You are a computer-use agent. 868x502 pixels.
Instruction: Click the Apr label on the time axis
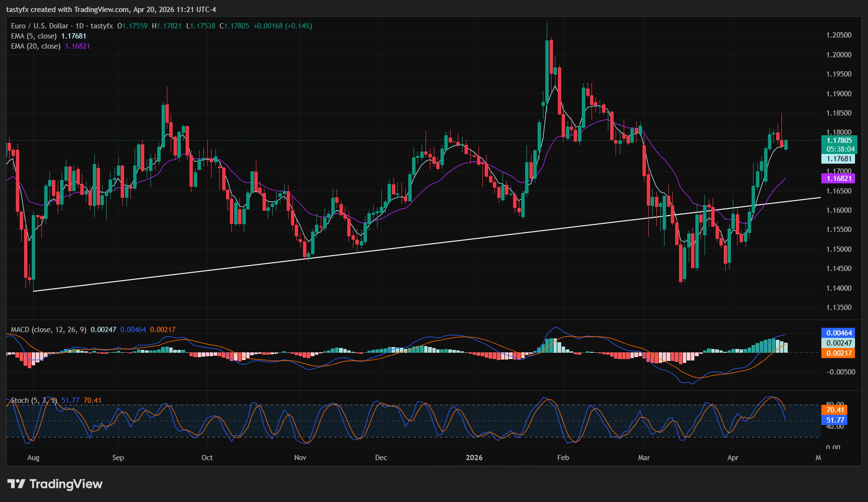click(x=733, y=458)
